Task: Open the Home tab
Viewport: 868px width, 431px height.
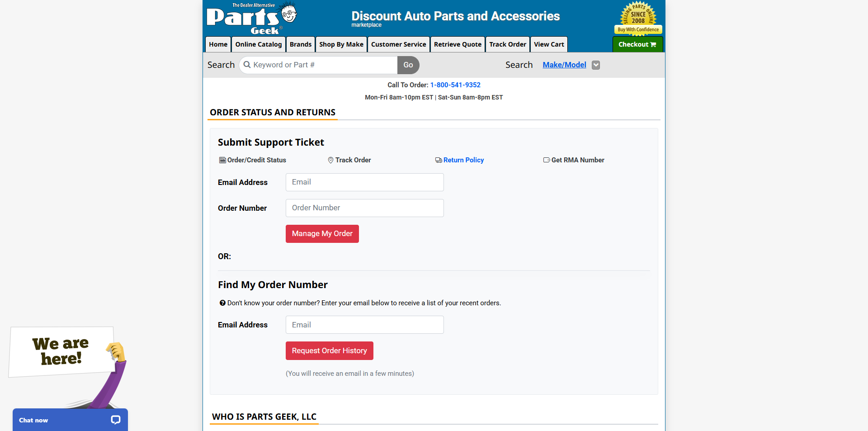Action: pos(218,44)
